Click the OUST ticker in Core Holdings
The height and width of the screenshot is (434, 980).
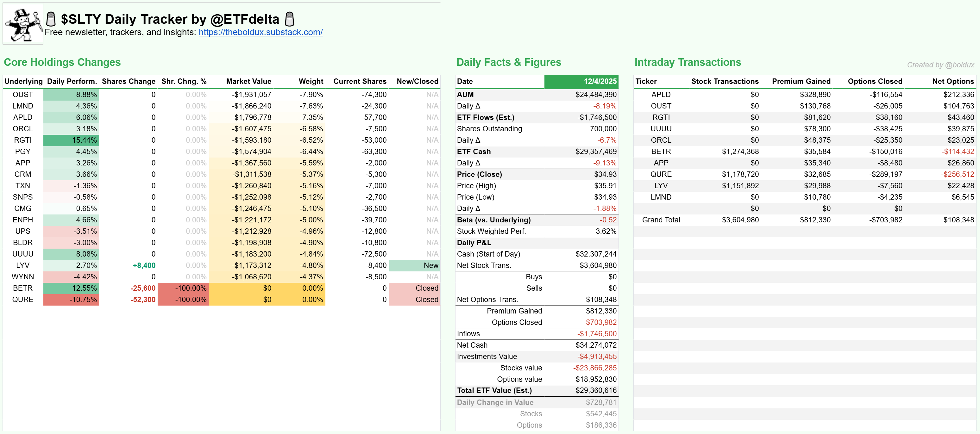tap(23, 95)
